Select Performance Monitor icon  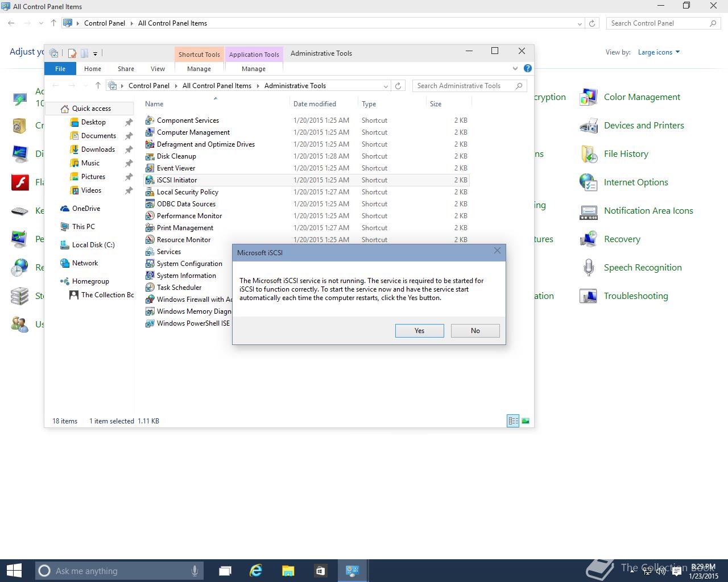(x=150, y=216)
